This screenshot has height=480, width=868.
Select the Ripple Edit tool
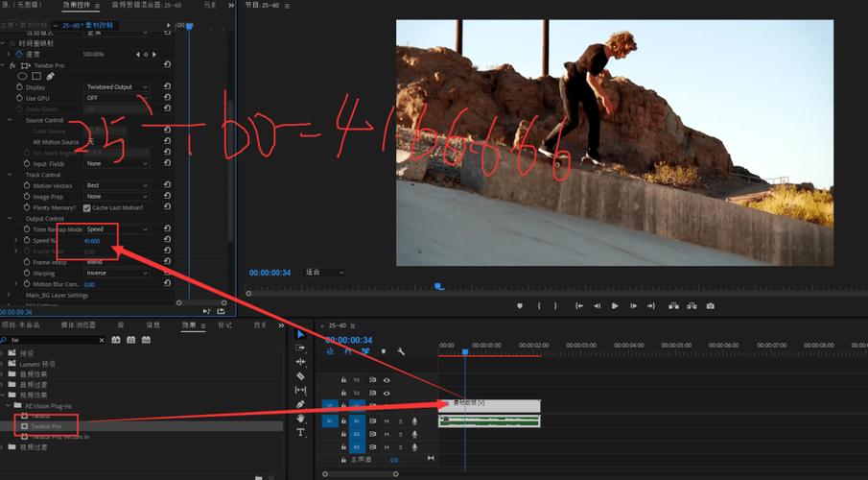(300, 361)
